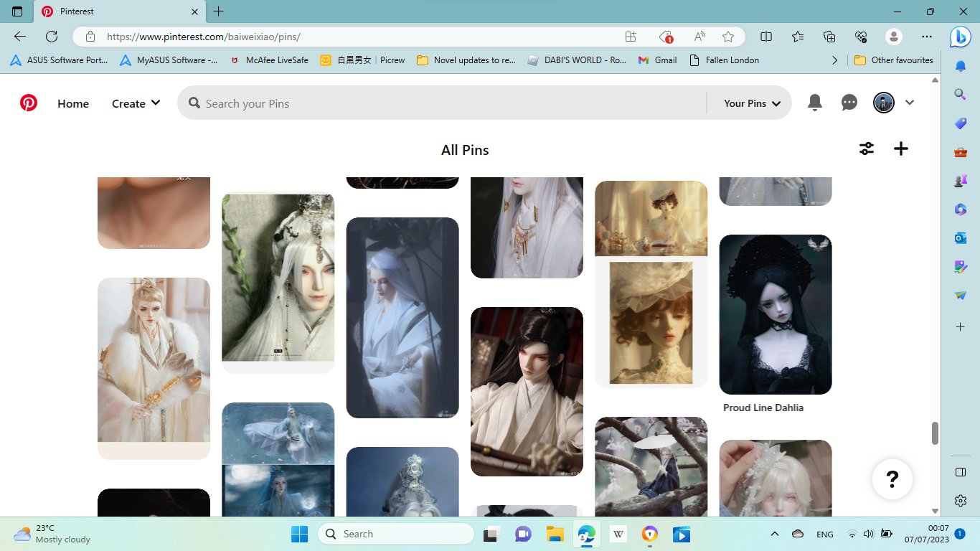Go to the Home tab

point(73,103)
